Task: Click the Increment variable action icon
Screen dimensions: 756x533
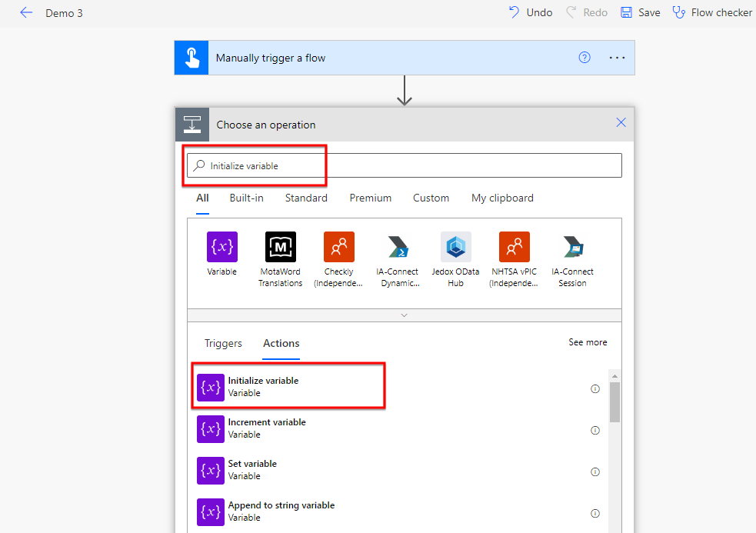Action: (211, 429)
